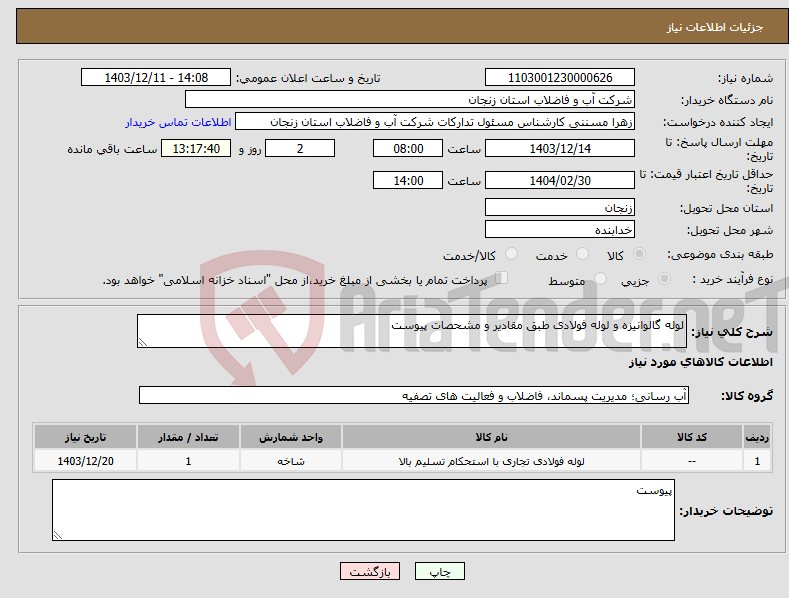Viewport: 789px width, 598px height.
Task: Select the کالا/خدمت radio button
Action: 511,254
